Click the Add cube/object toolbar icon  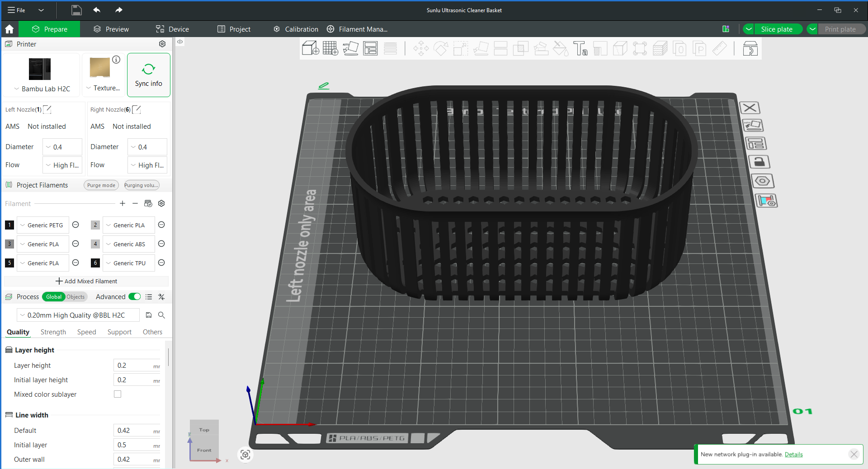(x=311, y=48)
